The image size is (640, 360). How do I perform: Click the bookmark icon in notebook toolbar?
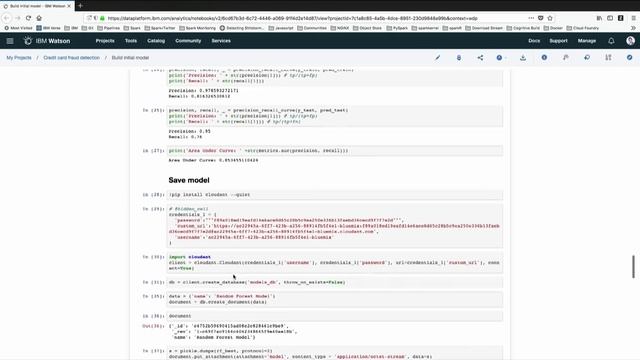566,58
